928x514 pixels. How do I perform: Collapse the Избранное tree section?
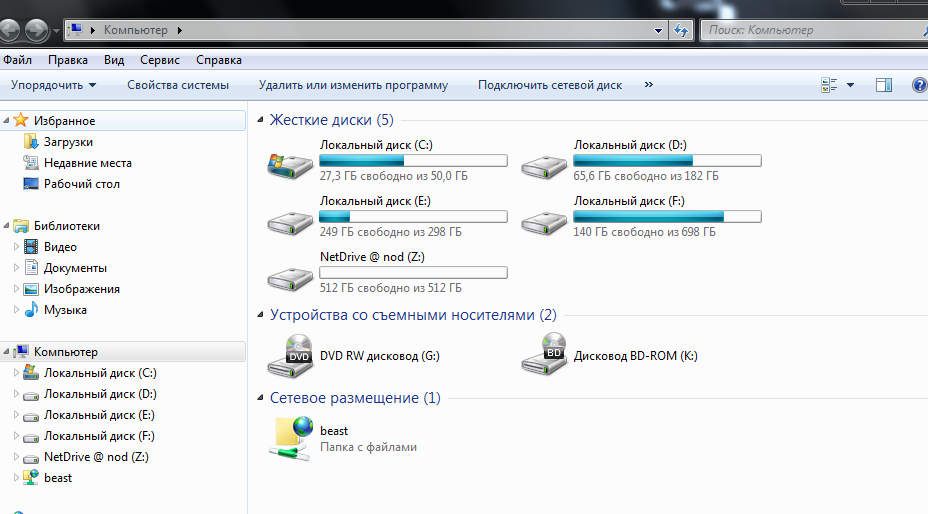7,120
